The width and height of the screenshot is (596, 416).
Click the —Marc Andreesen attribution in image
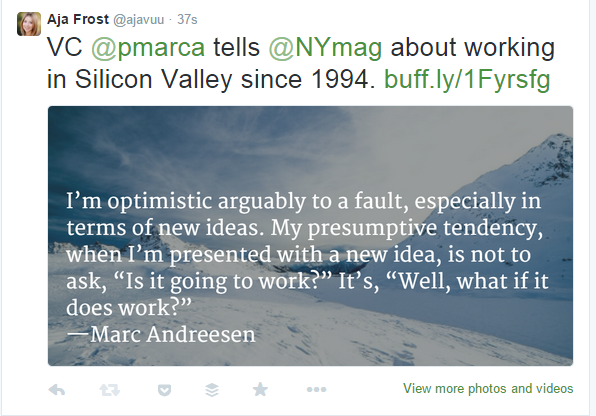tap(161, 334)
